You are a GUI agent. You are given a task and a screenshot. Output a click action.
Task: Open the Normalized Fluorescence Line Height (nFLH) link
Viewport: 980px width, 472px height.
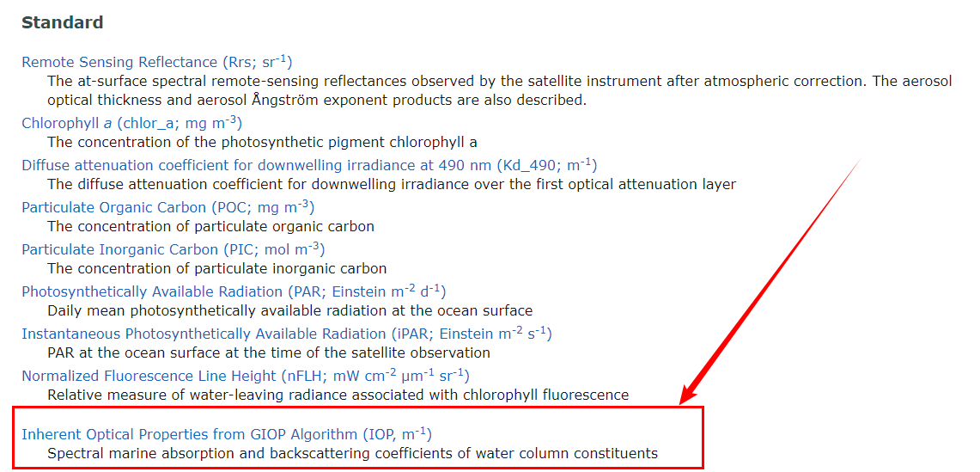pyautogui.click(x=246, y=376)
